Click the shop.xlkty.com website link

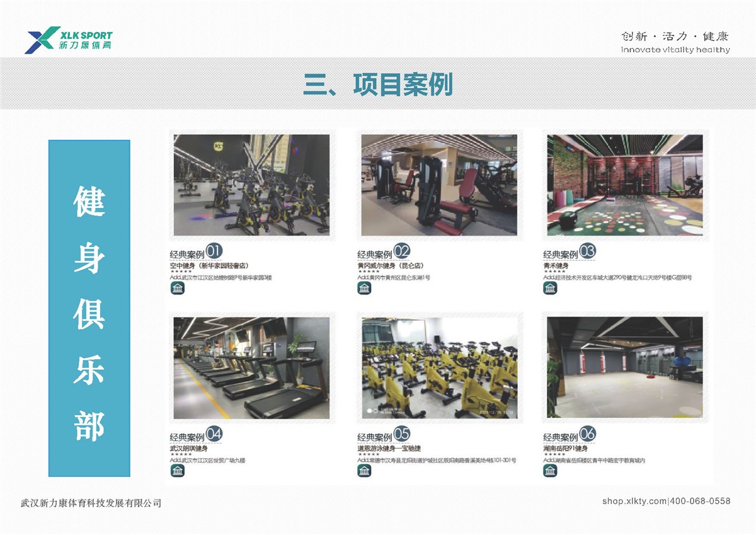634,501
